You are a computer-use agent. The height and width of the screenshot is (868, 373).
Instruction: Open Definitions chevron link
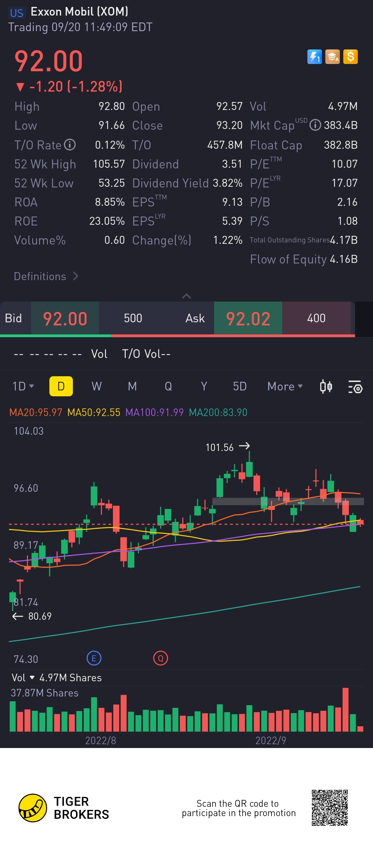coord(46,276)
